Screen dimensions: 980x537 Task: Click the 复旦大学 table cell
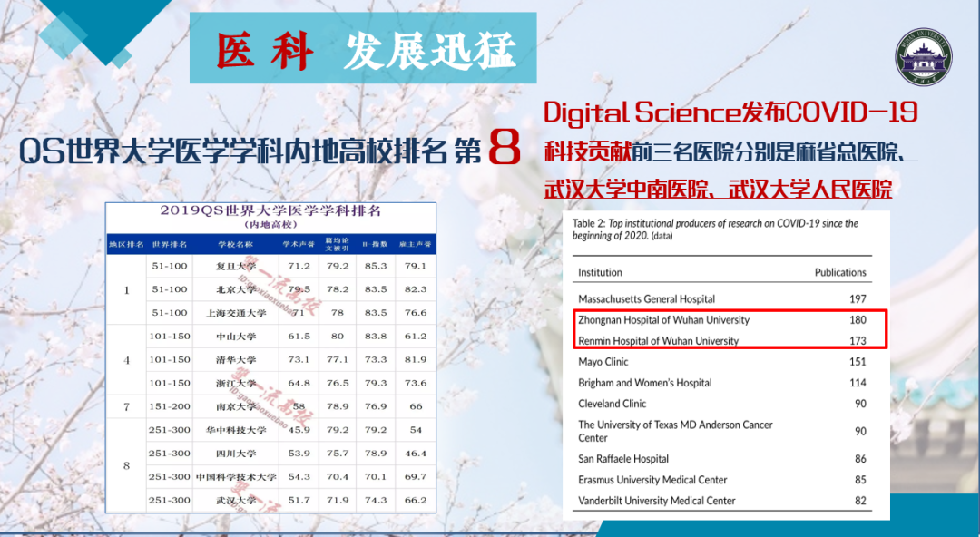coord(236,267)
